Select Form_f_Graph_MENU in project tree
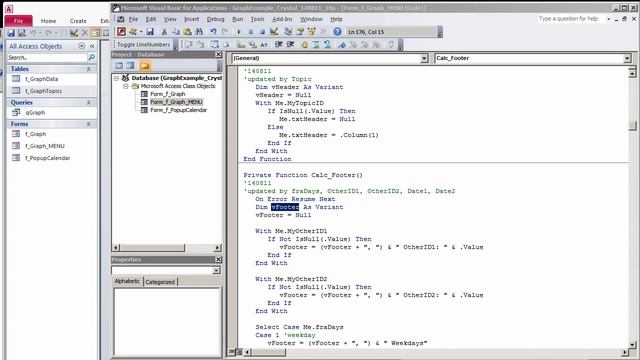Image resolution: width=640 pixels, height=360 pixels. click(176, 102)
